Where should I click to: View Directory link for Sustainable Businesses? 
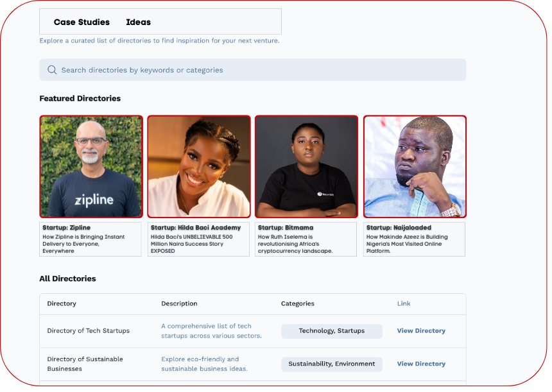[421, 364]
